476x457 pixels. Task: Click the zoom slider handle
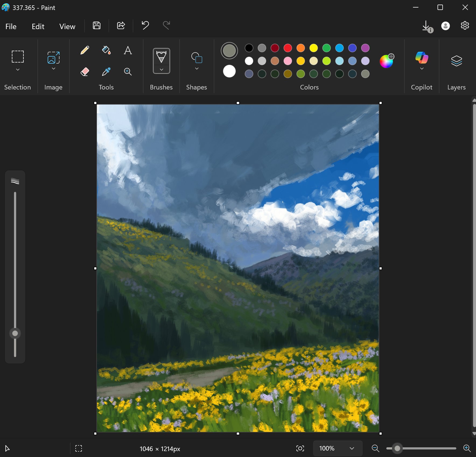pyautogui.click(x=397, y=448)
